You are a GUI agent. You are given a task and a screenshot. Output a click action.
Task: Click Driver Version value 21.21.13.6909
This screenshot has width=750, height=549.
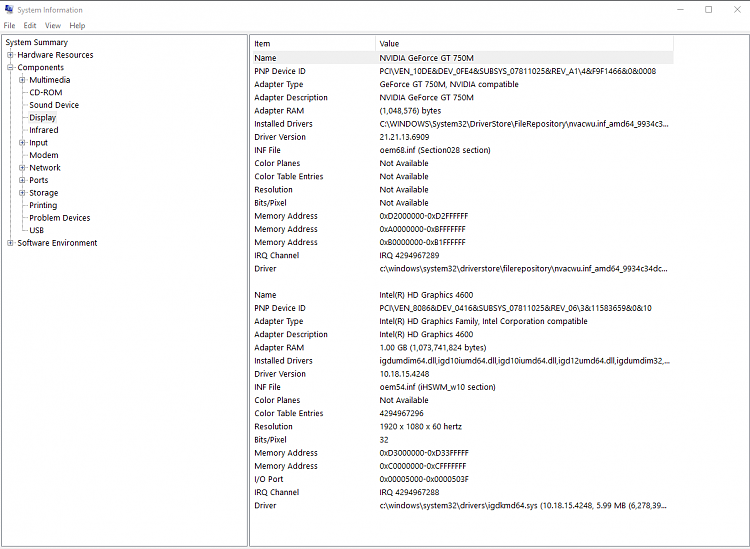click(404, 137)
